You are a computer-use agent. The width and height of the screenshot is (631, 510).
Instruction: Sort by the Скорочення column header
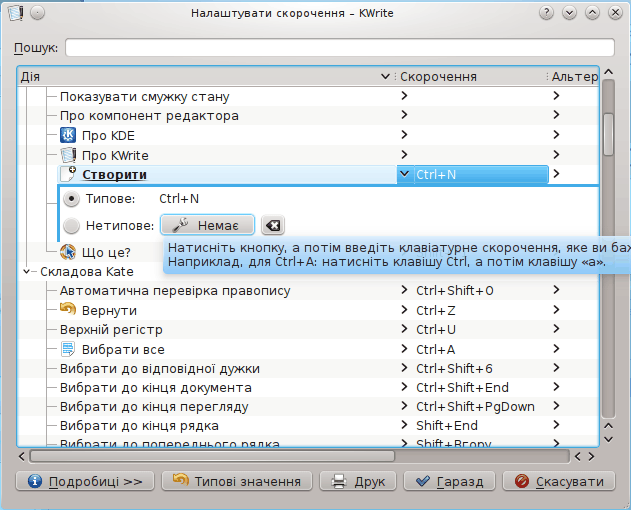tap(470, 77)
